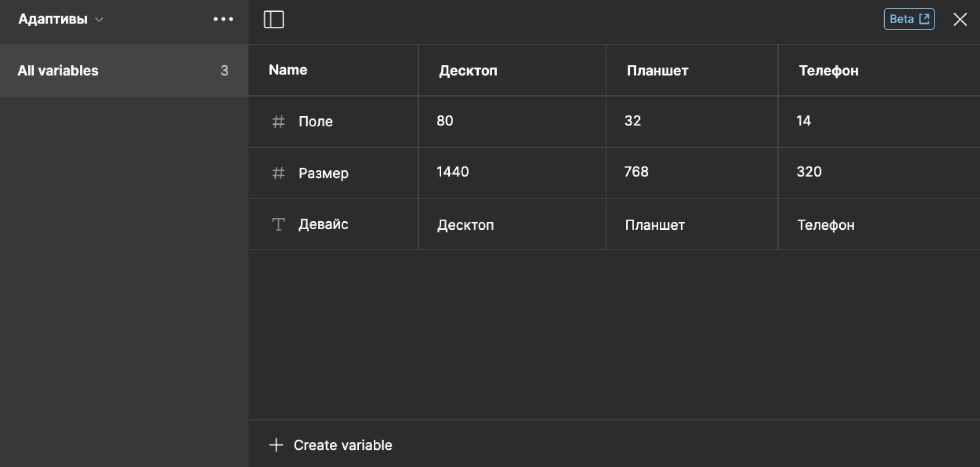
Task: Click the Десктоп mode column header
Action: [468, 71]
